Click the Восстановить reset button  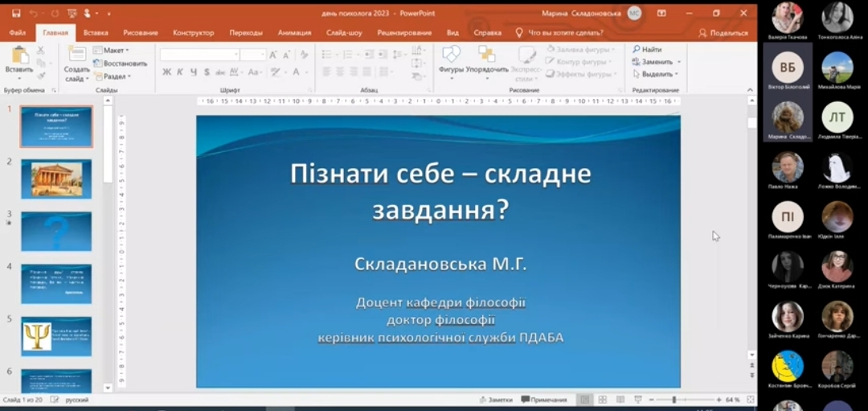(x=120, y=64)
